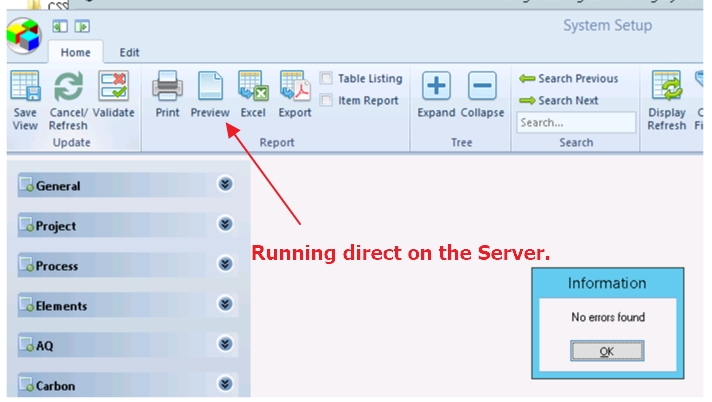Viewport: 712px width, 402px height.
Task: Enable the Item Report checkbox
Action: [x=326, y=100]
